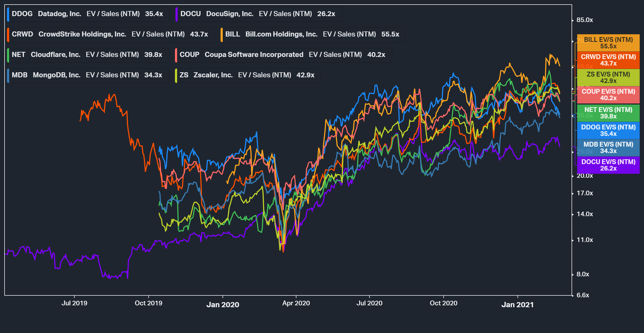Click the Oct 2019 axis label

148,303
